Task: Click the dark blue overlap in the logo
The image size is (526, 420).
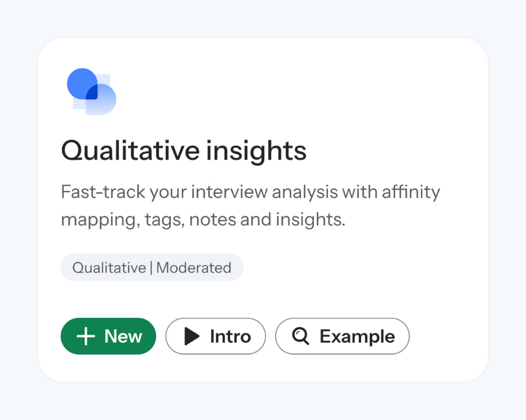Action: (x=92, y=93)
